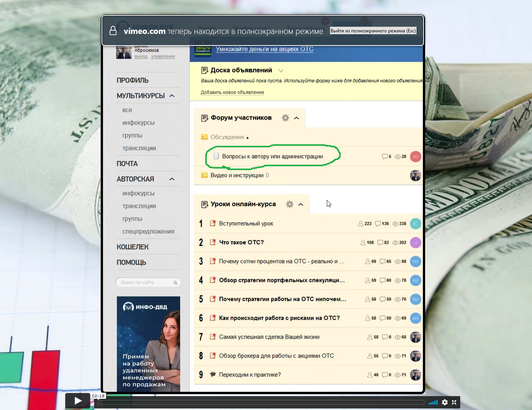Click 'Выйти из полноэкранного режима (Esc)' button
The image size is (532, 410).
click(373, 31)
